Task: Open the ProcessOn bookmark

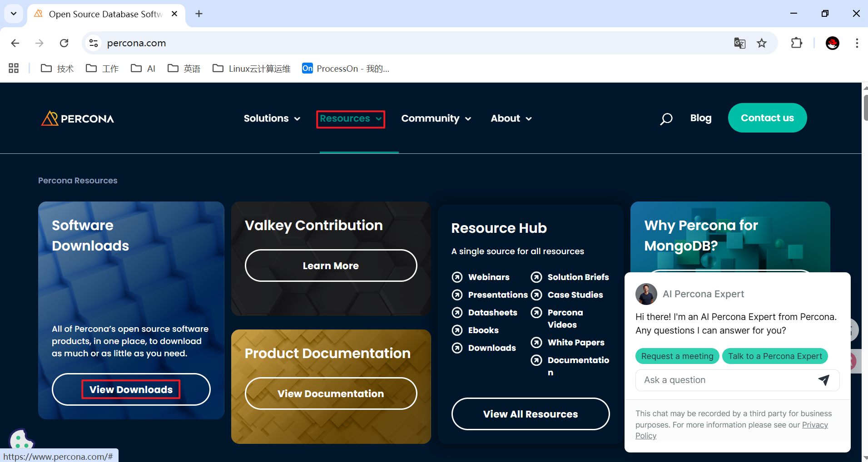Action: pos(346,69)
